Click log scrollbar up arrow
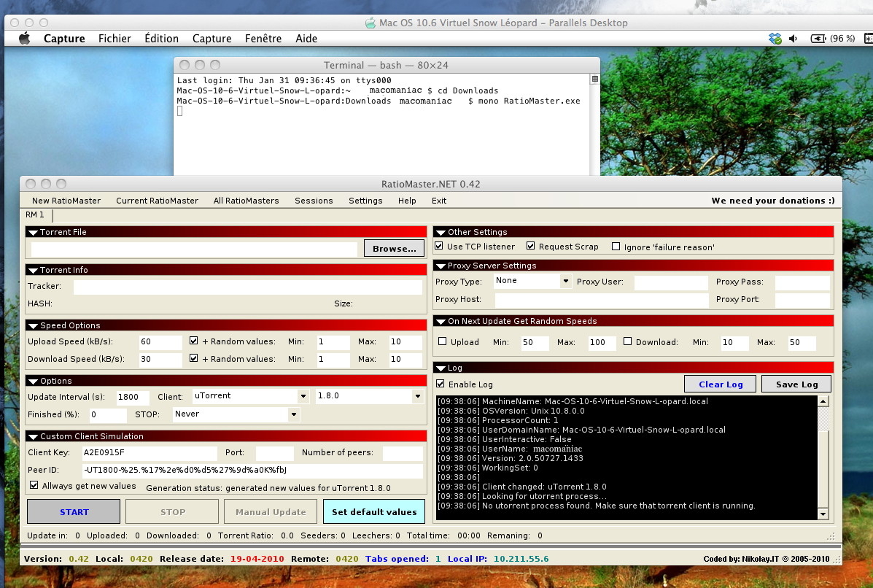Screen dimensions: 873x588 tap(823, 401)
